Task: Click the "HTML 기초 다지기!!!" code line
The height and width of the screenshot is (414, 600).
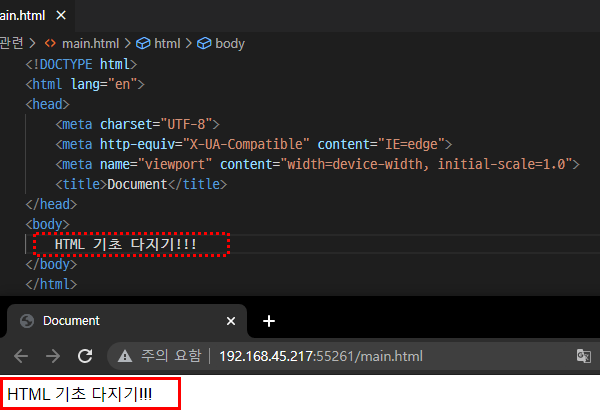Action: click(x=126, y=244)
